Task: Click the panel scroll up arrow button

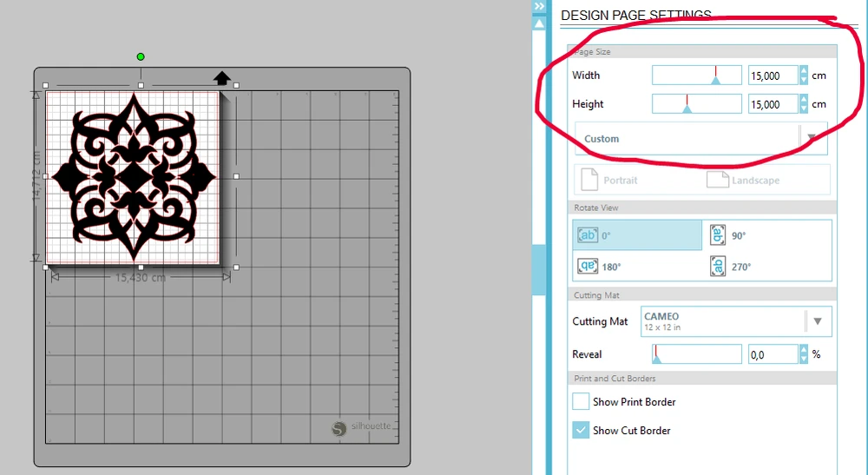Action: tap(539, 23)
